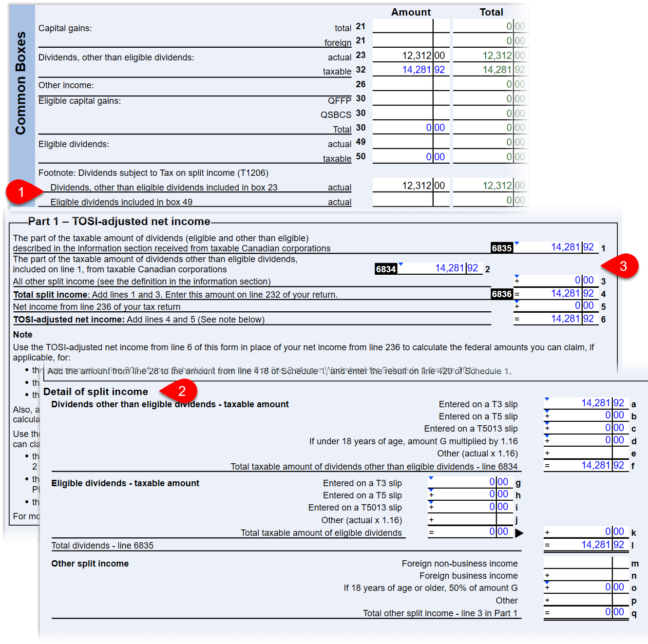Click the 'Part 1 – TOSI-adjusted net income' heading
The width and height of the screenshot is (648, 644).
[x=119, y=221]
